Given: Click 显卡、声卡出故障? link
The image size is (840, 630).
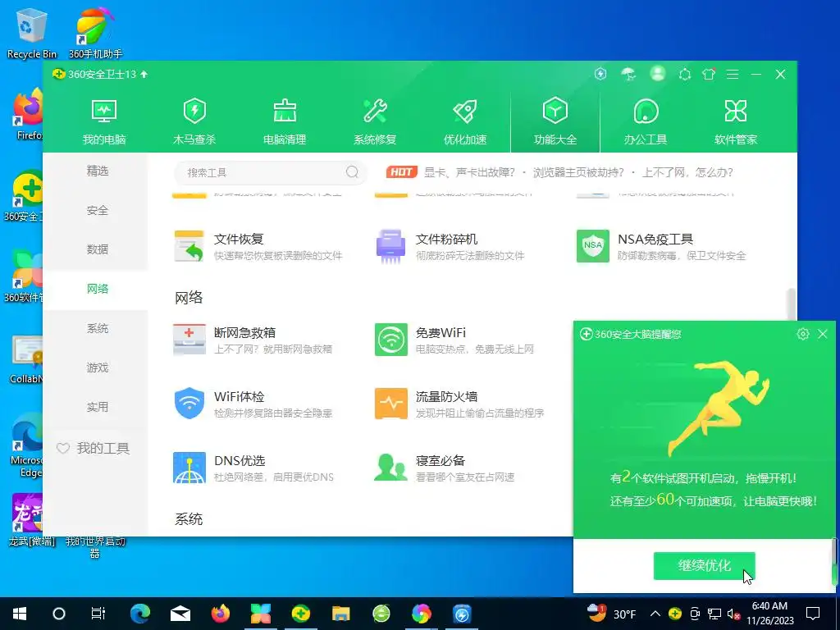Looking at the screenshot, I should click(469, 172).
